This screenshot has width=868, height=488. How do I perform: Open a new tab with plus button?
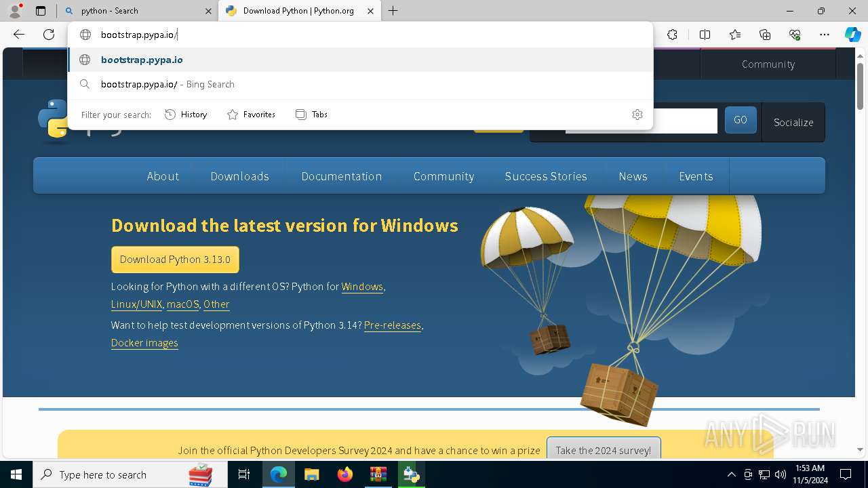pos(393,11)
